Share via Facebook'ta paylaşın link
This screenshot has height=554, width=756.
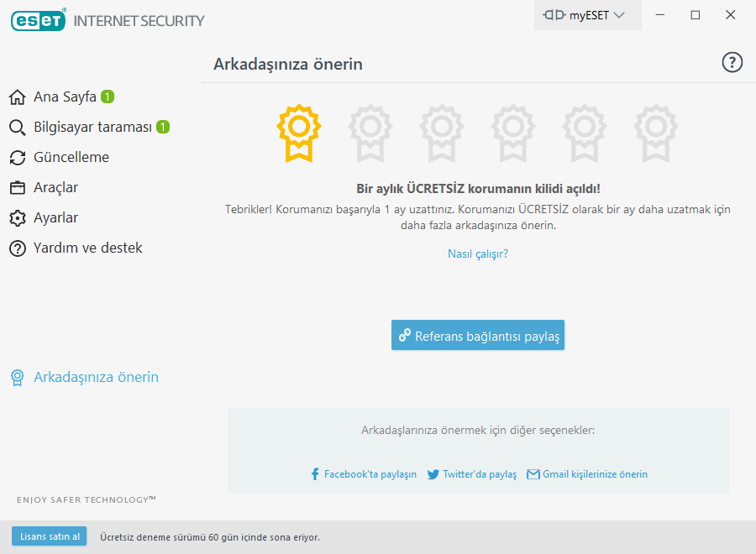click(x=370, y=474)
